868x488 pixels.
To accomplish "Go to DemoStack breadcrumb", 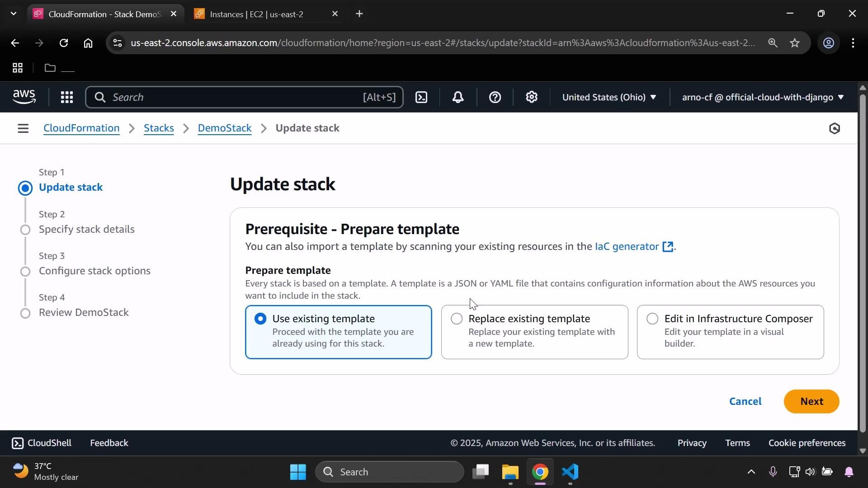I will pyautogui.click(x=225, y=128).
